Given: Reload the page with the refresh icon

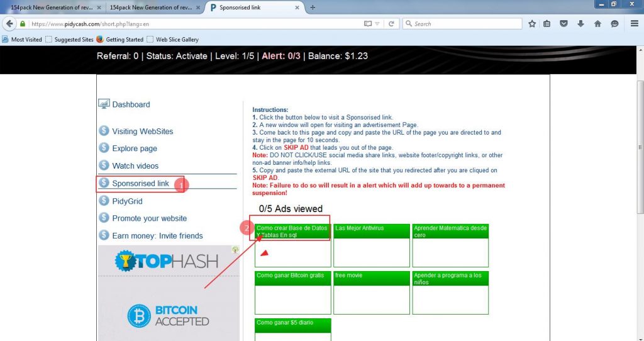Looking at the screenshot, I should pyautogui.click(x=391, y=24).
